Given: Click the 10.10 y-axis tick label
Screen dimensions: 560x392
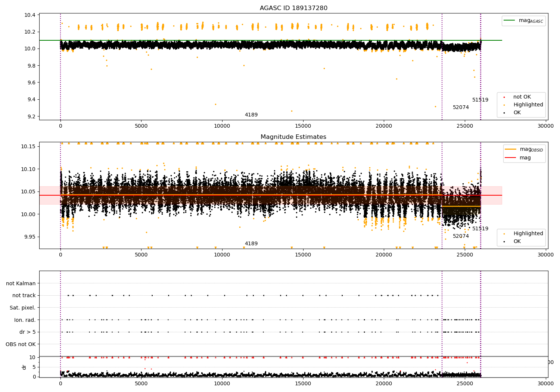Looking at the screenshot, I should click(x=29, y=169).
